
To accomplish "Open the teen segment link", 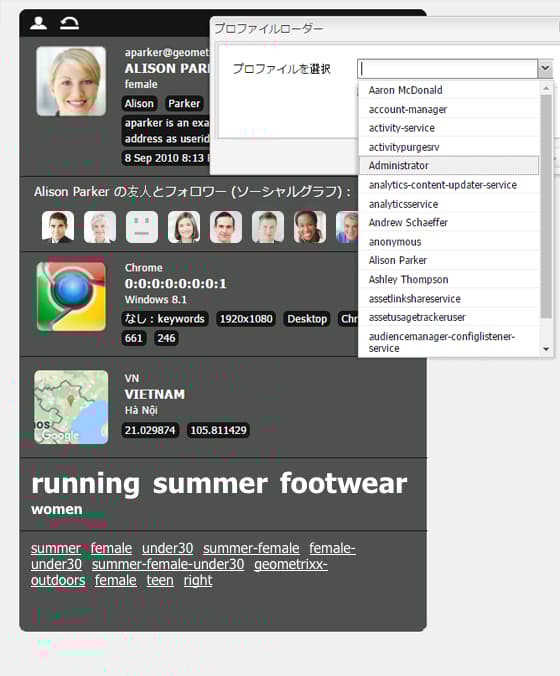I will (x=160, y=580).
